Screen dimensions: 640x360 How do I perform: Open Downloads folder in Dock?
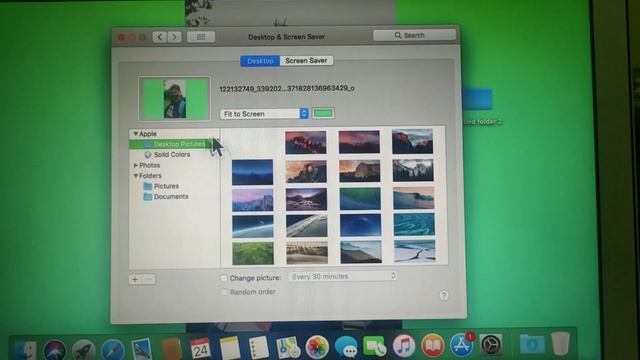[532, 344]
